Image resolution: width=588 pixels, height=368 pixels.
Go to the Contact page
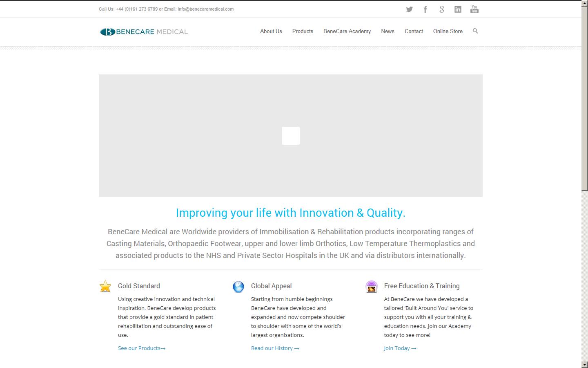click(x=414, y=31)
